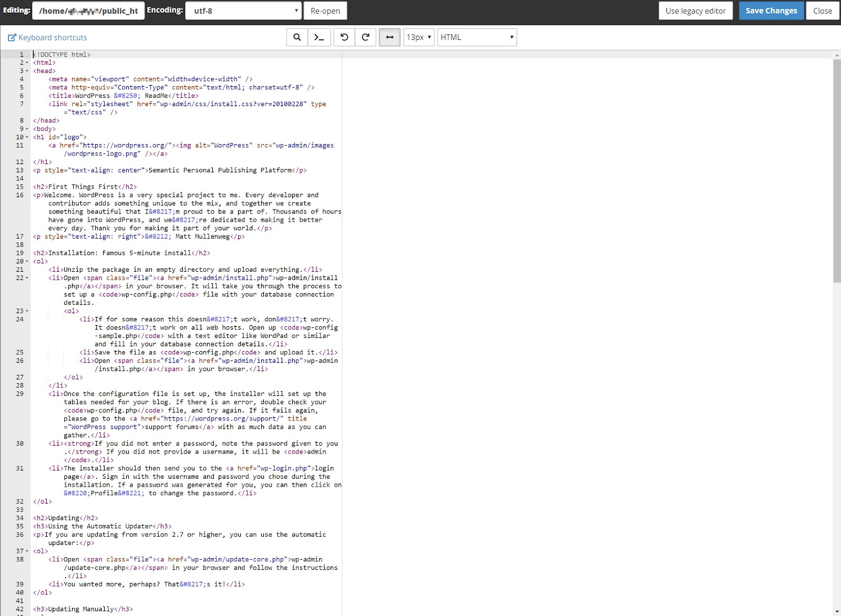Click the DOCTYPE html text on line 1
841x616 pixels.
pos(62,55)
